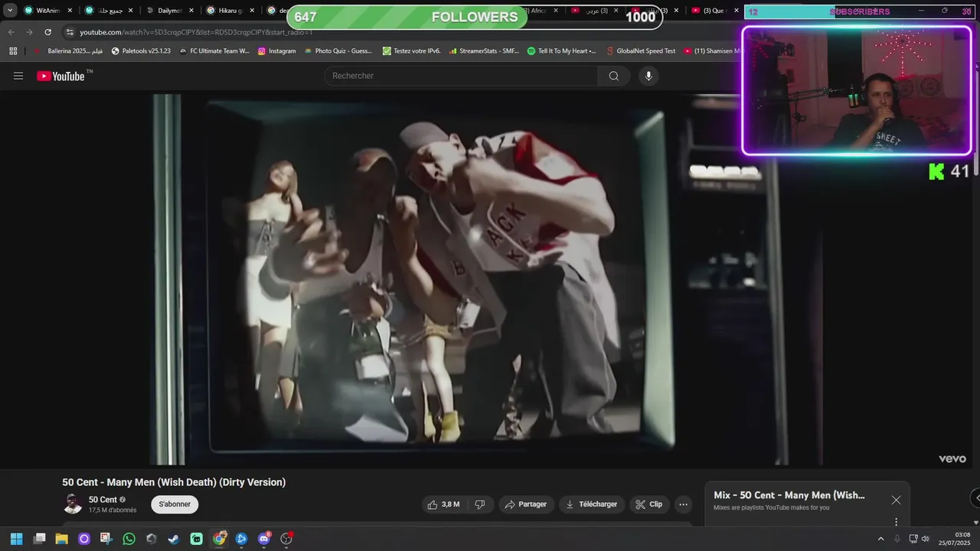Image resolution: width=980 pixels, height=551 pixels.
Task: Open network icon in system tray
Action: (913, 539)
